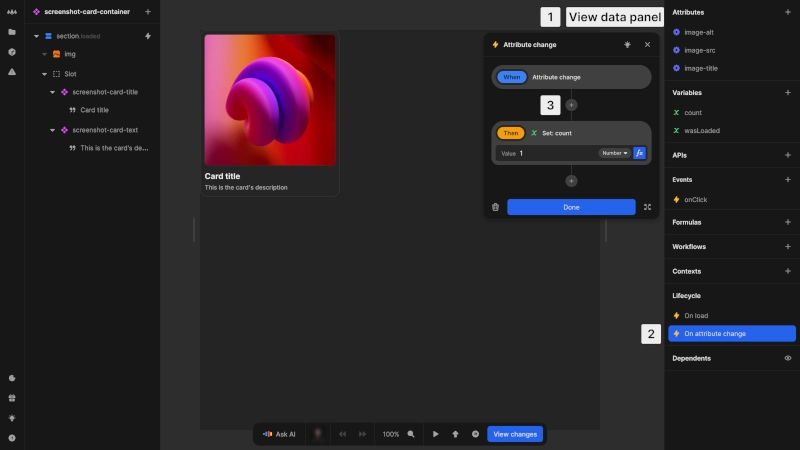Add action node below Set: count

coord(571,181)
